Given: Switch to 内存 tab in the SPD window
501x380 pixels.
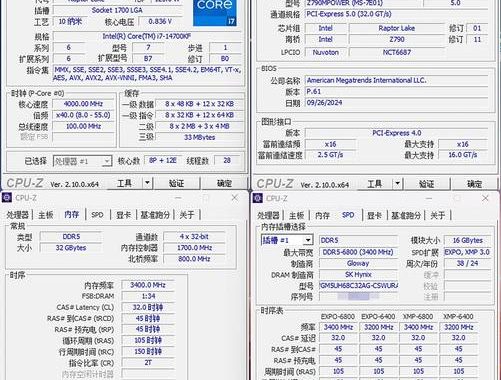Looking at the screenshot, I should [x=322, y=215].
